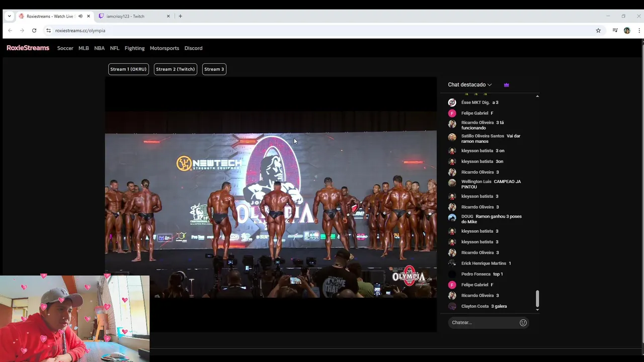Open the NFL section

point(115,48)
